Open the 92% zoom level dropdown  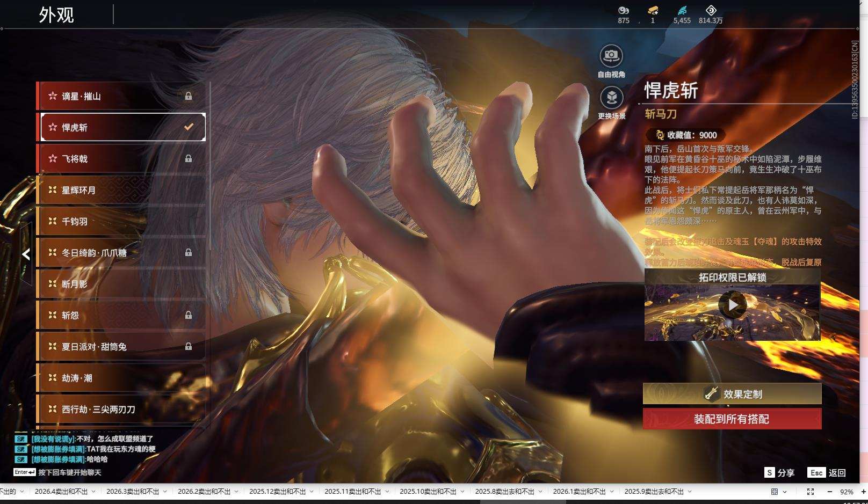pos(847,491)
